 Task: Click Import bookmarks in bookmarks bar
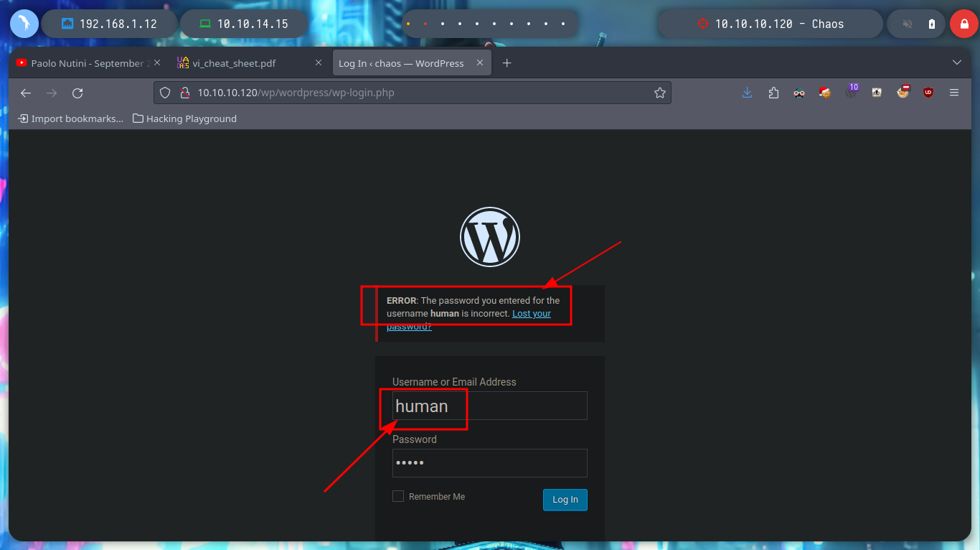pos(71,118)
